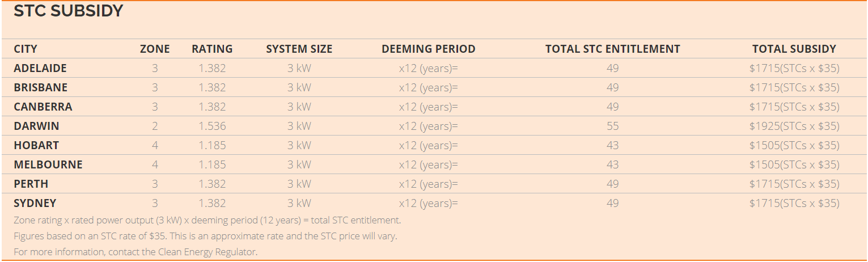868x262 pixels.
Task: Select the TOTAL SUBSIDY column header
Action: [794, 49]
